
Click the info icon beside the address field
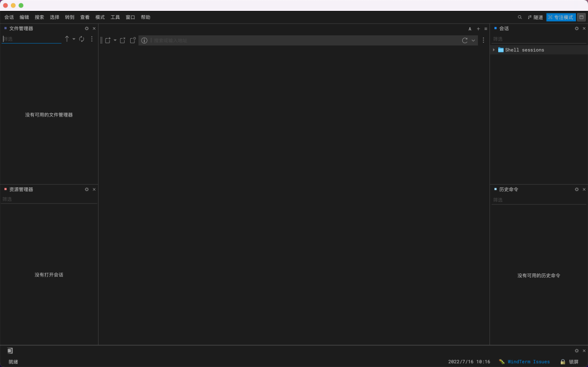pyautogui.click(x=144, y=40)
